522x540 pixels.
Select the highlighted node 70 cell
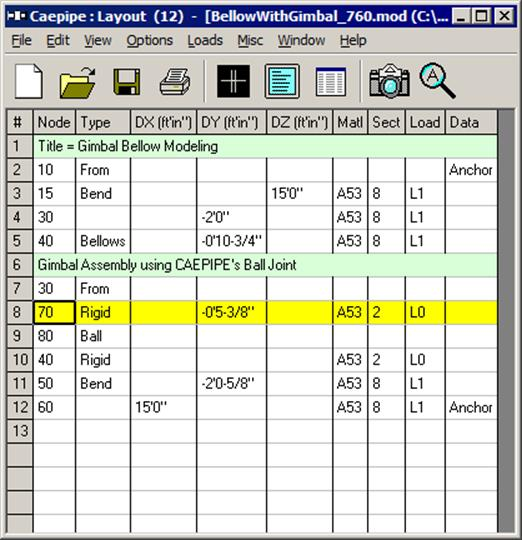click(54, 312)
